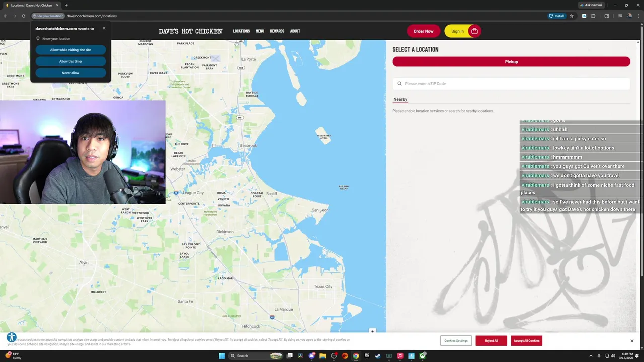Click the Use your location chip
The width and height of the screenshot is (644, 362).
pos(48,16)
